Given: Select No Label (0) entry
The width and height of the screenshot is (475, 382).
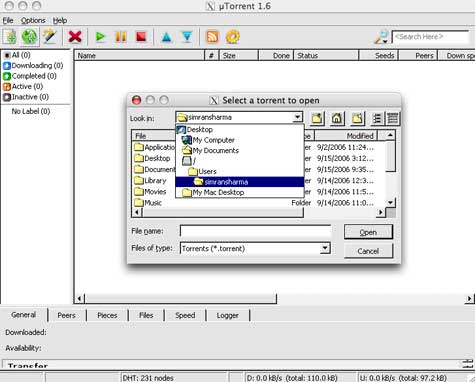Looking at the screenshot, I should tap(31, 111).
